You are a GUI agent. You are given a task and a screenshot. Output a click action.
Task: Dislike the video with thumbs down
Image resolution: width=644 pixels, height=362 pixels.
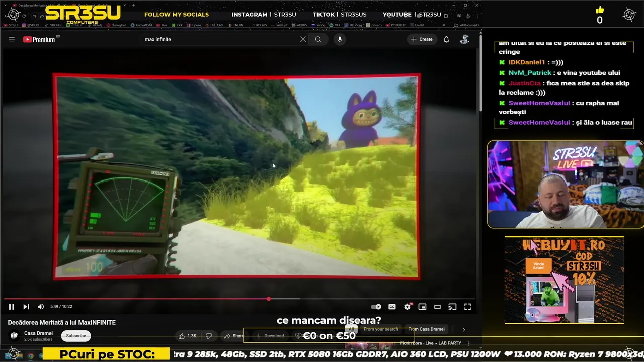pyautogui.click(x=209, y=336)
